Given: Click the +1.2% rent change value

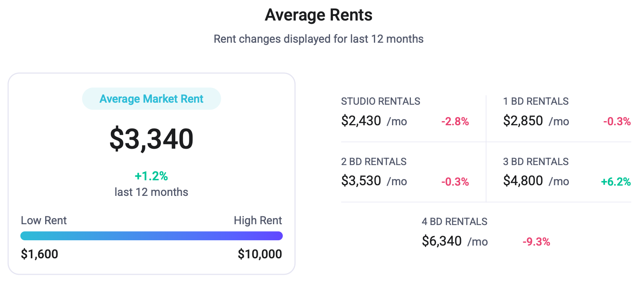Looking at the screenshot, I should tap(151, 176).
